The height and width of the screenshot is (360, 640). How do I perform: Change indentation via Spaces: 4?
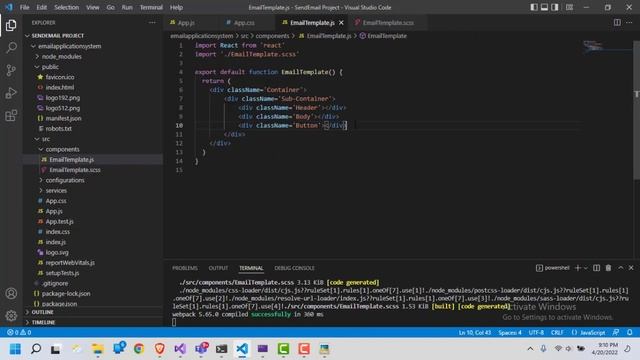(x=510, y=333)
